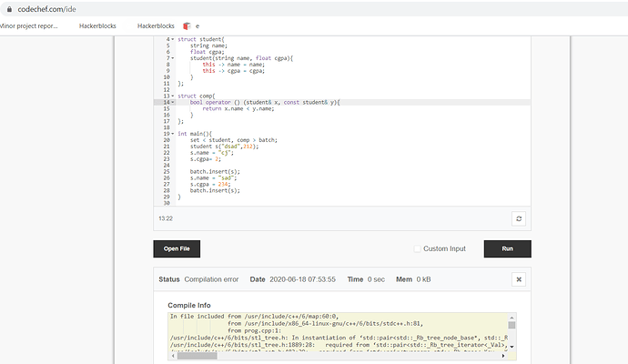Screen dimensions: 628x364
Task: Click the 'float cgpa;' declaration line
Action: [208, 52]
